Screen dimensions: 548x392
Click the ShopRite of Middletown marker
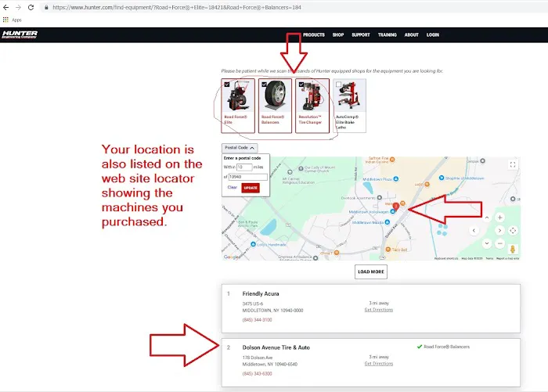(x=442, y=178)
